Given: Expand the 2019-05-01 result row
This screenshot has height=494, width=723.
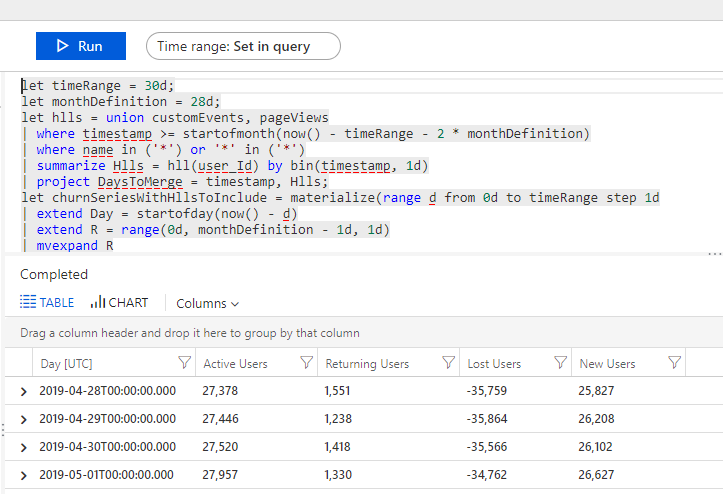Looking at the screenshot, I should click(24, 476).
